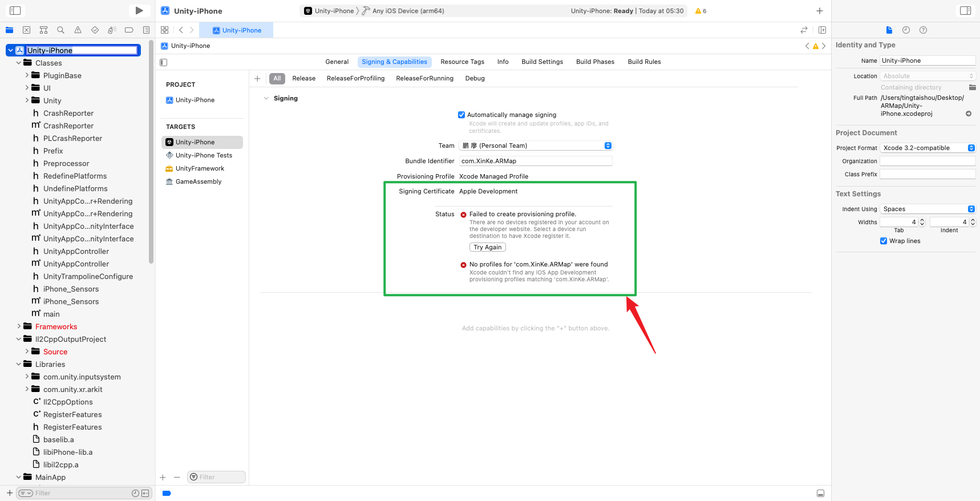Switch to Resource Tags tab
This screenshot has width=980, height=501.
pos(462,62)
